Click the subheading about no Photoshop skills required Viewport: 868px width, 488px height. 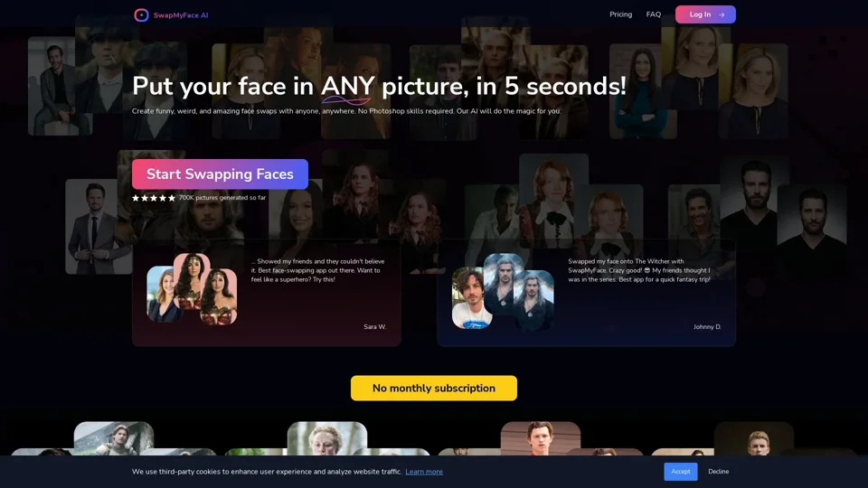(346, 111)
